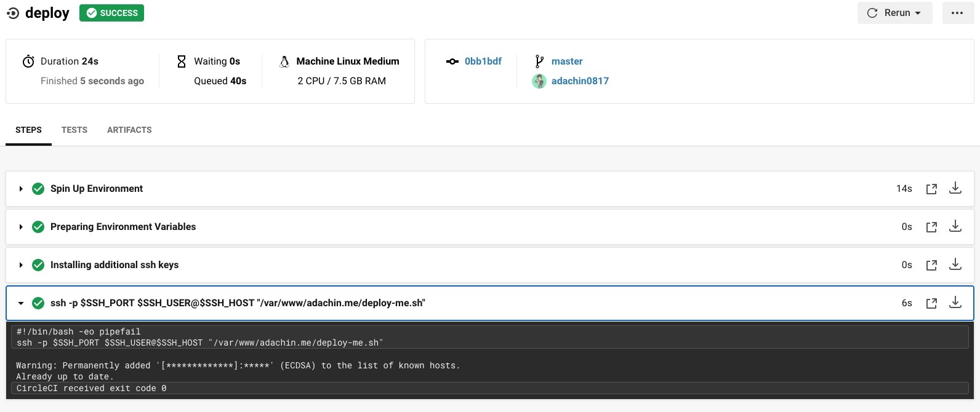
Task: Open the master branch link
Action: [566, 61]
